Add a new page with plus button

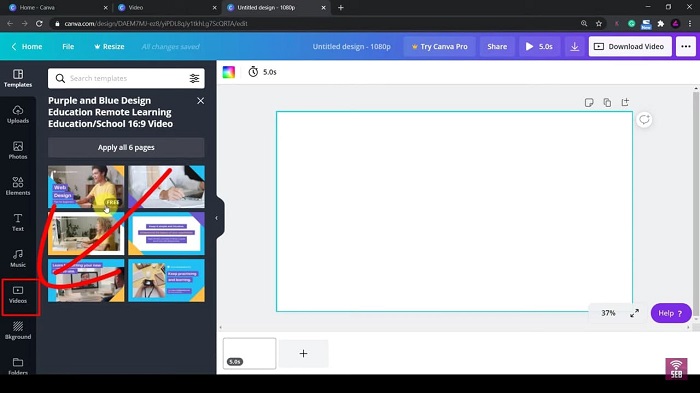click(x=304, y=353)
